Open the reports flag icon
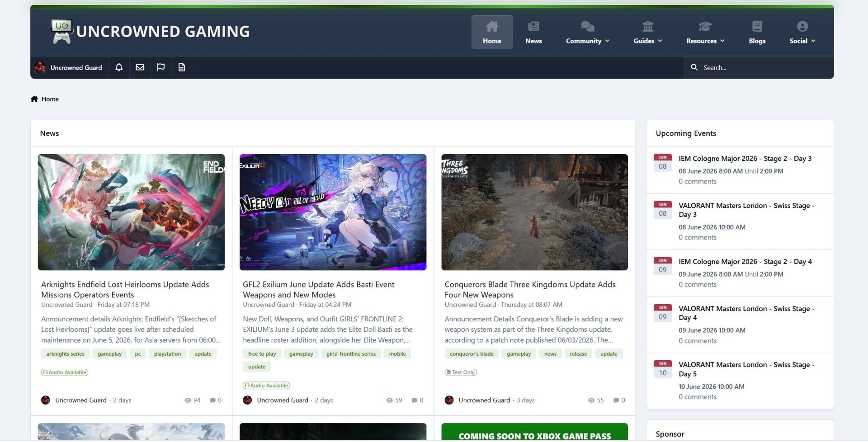 pos(160,67)
